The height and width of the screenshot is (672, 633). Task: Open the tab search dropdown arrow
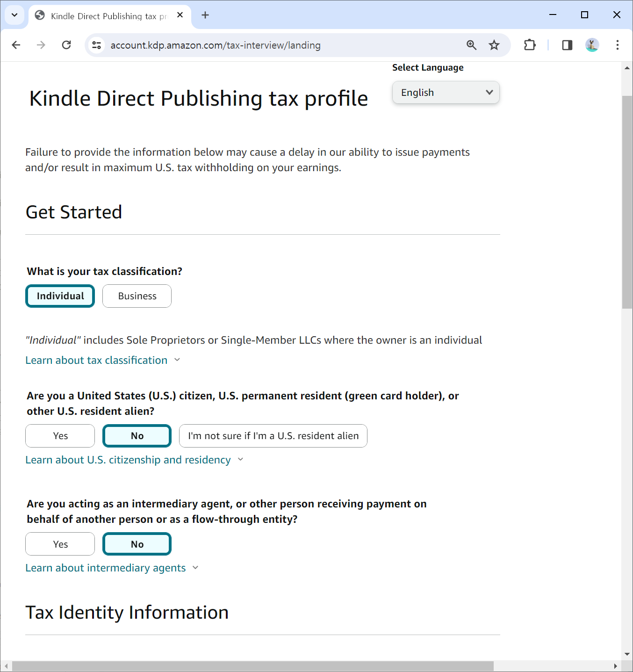tap(14, 15)
